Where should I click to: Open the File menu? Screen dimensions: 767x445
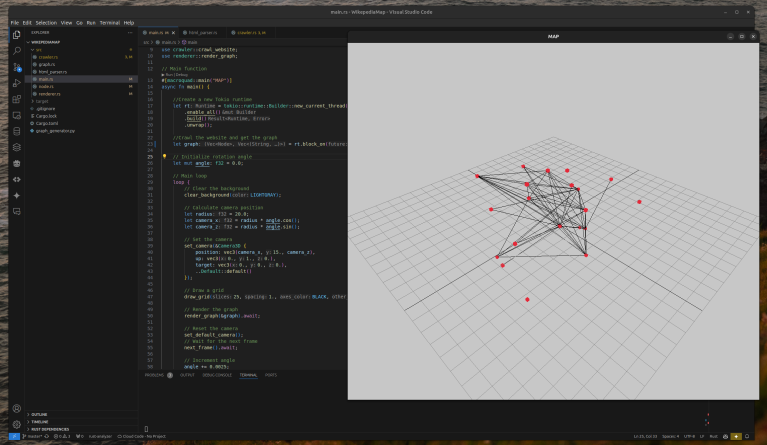(15, 22)
